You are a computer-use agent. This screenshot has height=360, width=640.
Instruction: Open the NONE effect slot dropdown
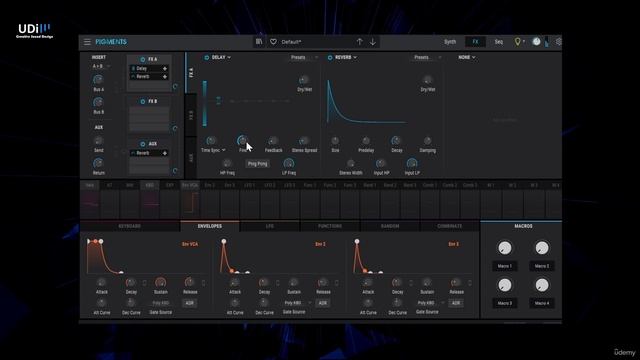tap(467, 58)
